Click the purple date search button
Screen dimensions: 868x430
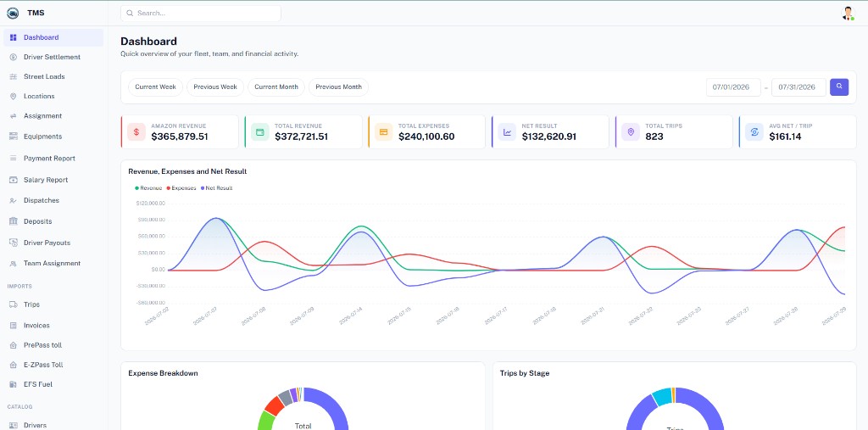click(x=839, y=87)
